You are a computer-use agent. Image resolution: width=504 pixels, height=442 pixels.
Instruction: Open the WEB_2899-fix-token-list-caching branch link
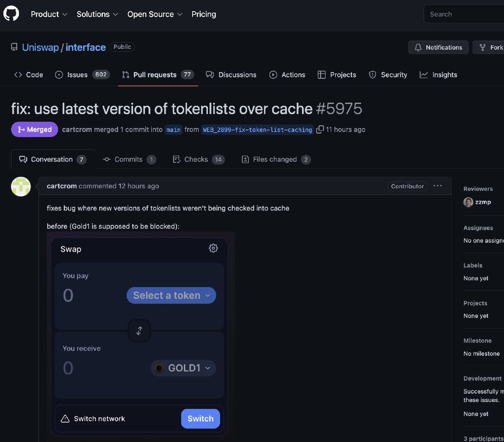tap(257, 130)
